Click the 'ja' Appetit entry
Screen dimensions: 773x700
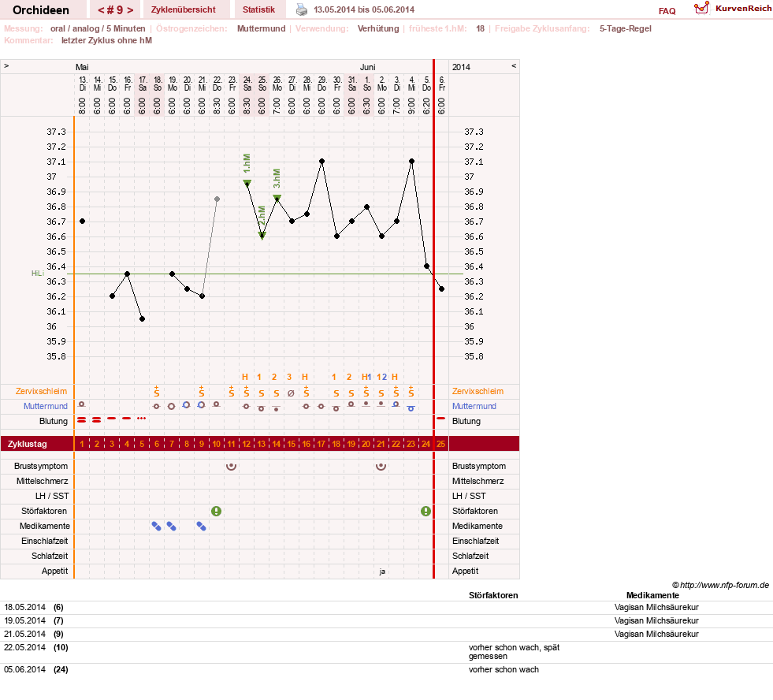click(382, 572)
